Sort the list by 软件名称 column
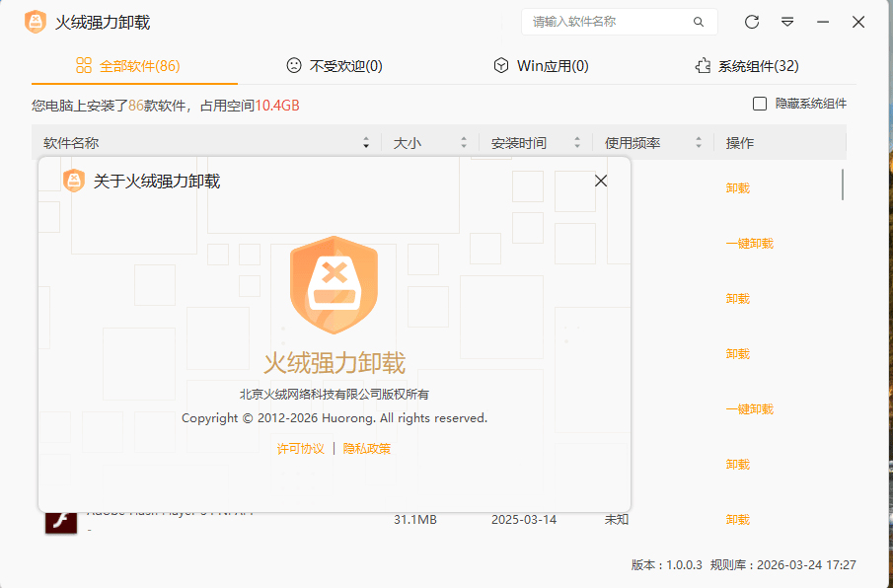The image size is (893, 588). click(x=71, y=143)
